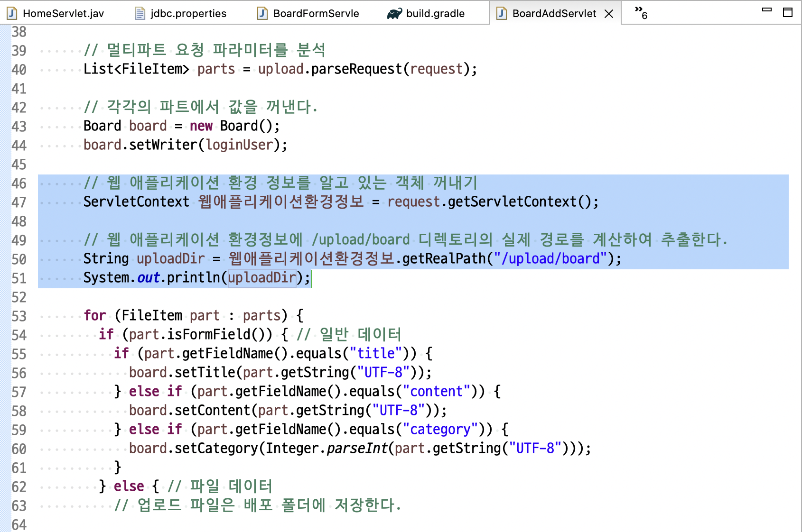The image size is (802, 532).
Task: Click the "category" string on line 59
Action: [x=440, y=430]
